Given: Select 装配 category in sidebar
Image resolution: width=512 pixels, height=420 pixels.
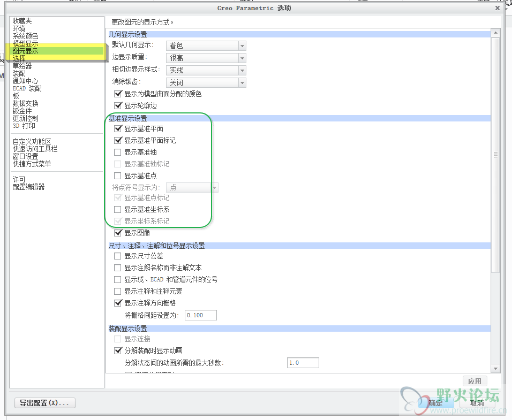Looking at the screenshot, I should click(x=19, y=73).
